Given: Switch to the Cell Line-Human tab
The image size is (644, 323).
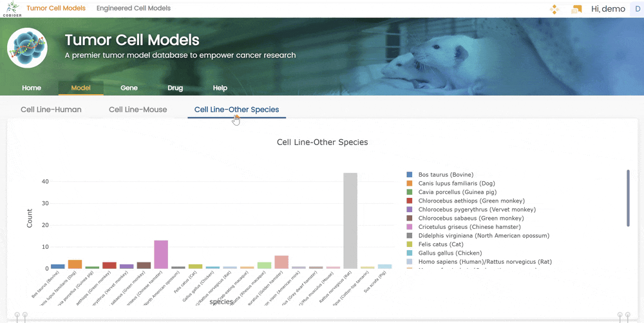Looking at the screenshot, I should (51, 110).
